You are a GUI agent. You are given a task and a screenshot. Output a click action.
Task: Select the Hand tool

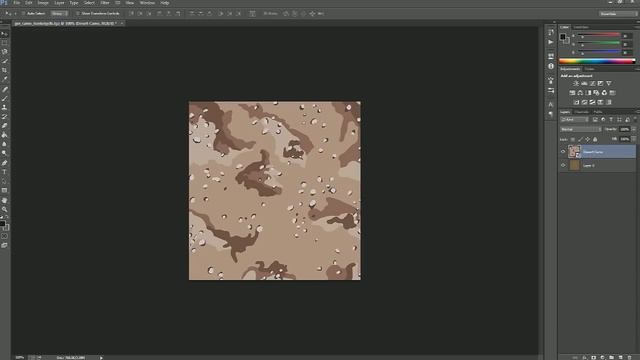pos(4,200)
